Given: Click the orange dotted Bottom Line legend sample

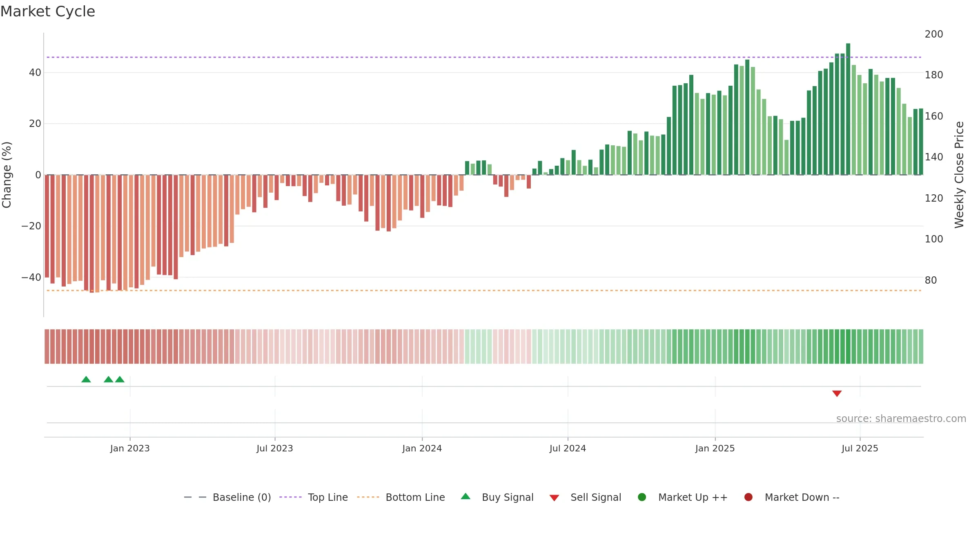Looking at the screenshot, I should 368,497.
